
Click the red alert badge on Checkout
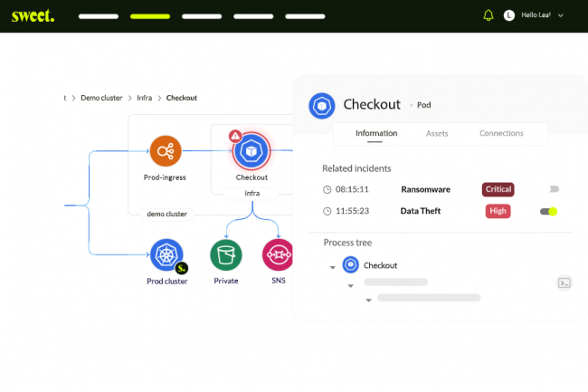(235, 136)
